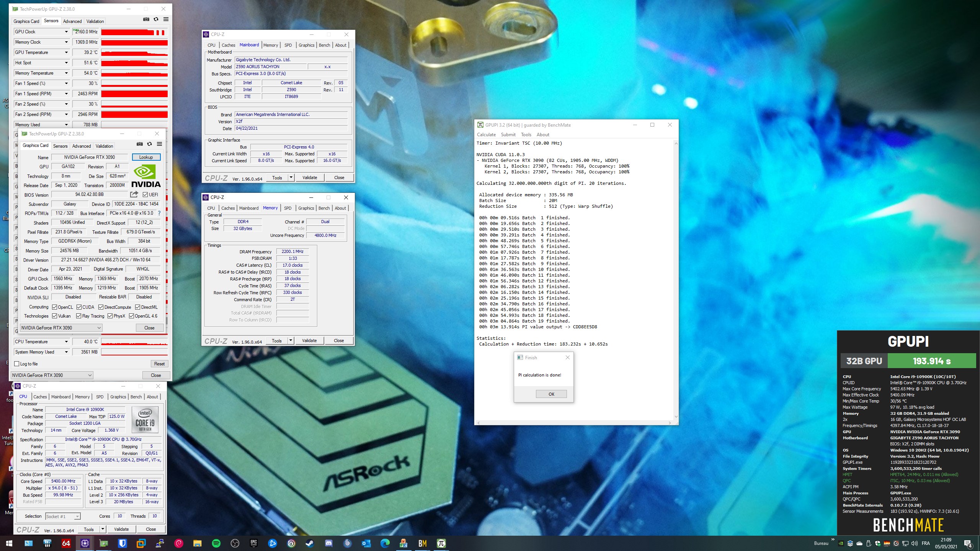Click OK in the Finish dialog
Screen dimensions: 980x551
click(551, 394)
